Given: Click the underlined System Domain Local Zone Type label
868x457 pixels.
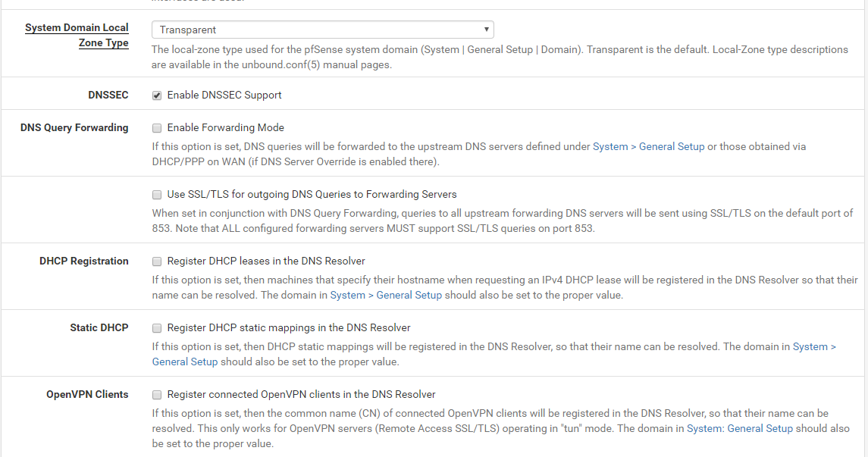Looking at the screenshot, I should pyautogui.click(x=77, y=35).
